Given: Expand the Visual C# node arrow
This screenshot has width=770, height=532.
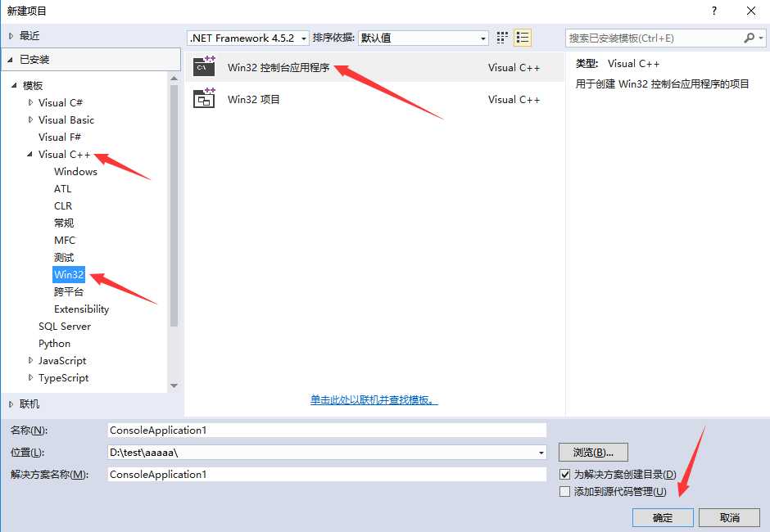Looking at the screenshot, I should (30, 102).
